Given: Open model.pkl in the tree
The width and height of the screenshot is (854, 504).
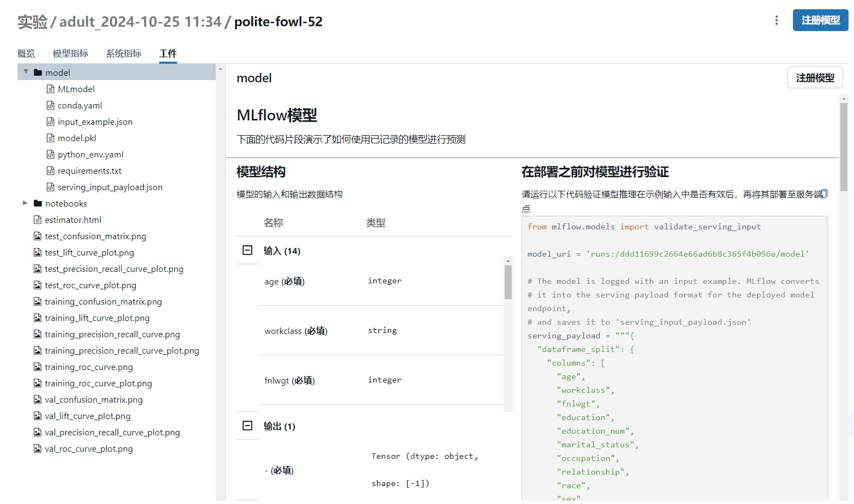Looking at the screenshot, I should pyautogui.click(x=77, y=138).
